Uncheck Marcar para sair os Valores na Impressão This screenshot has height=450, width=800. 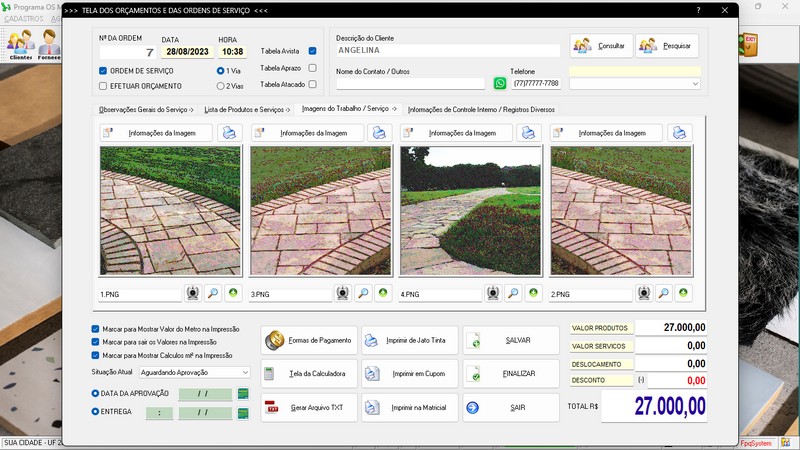click(95, 342)
